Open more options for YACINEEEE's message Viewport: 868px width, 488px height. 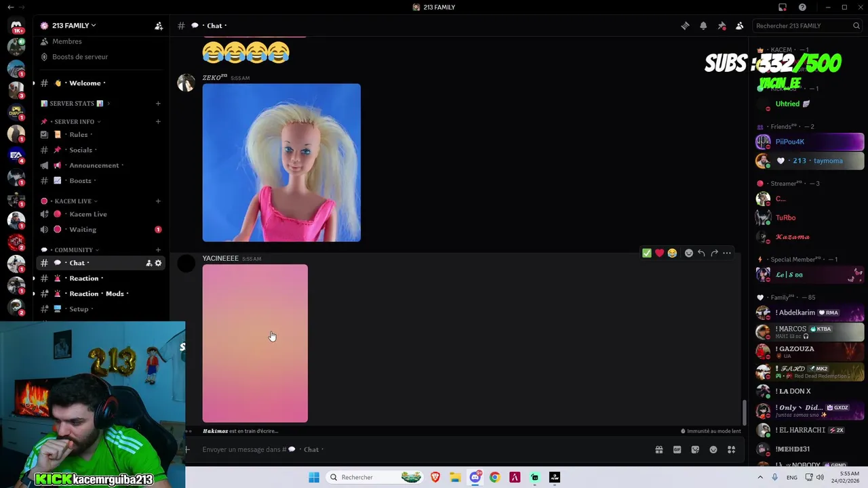pyautogui.click(x=727, y=253)
